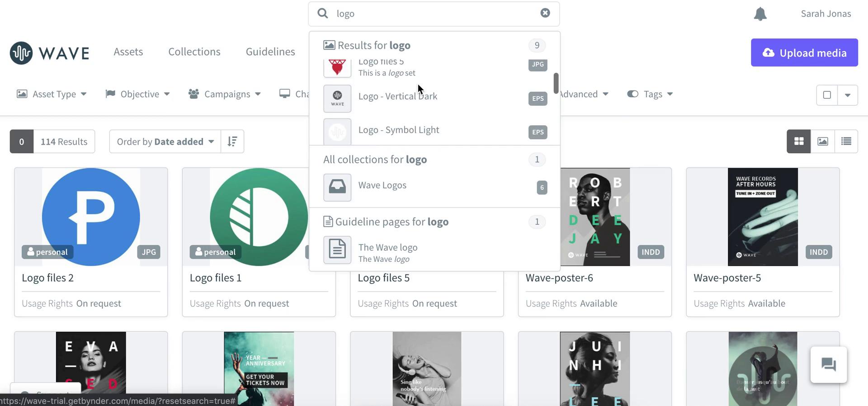Screen dimensions: 868x406
Task: Expand the Advanced filter
Action: pos(584,94)
